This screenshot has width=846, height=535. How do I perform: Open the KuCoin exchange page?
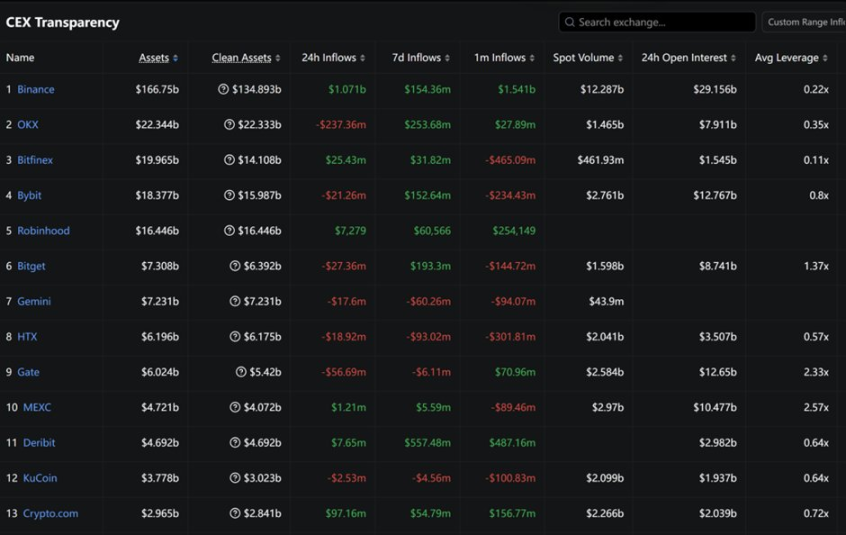(40, 478)
